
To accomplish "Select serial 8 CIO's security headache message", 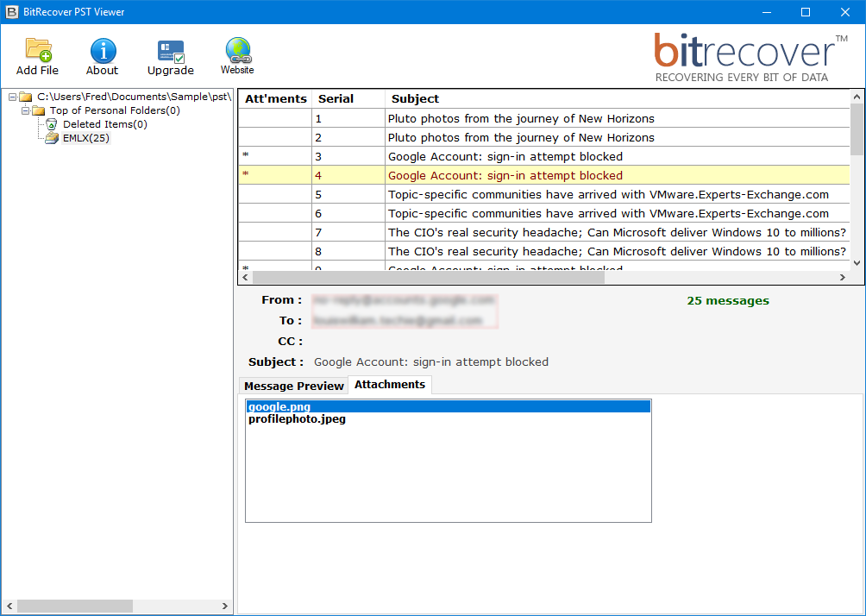I will [x=544, y=251].
